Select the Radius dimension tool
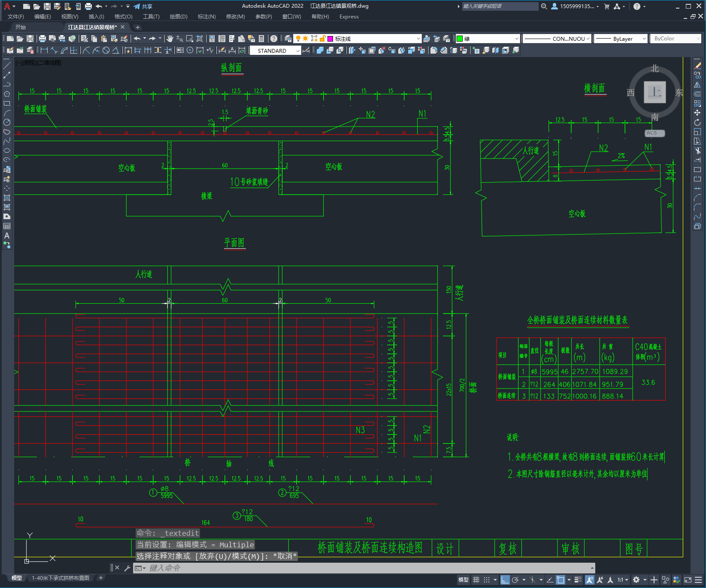This screenshot has width=706, height=588. pyautogui.click(x=86, y=50)
